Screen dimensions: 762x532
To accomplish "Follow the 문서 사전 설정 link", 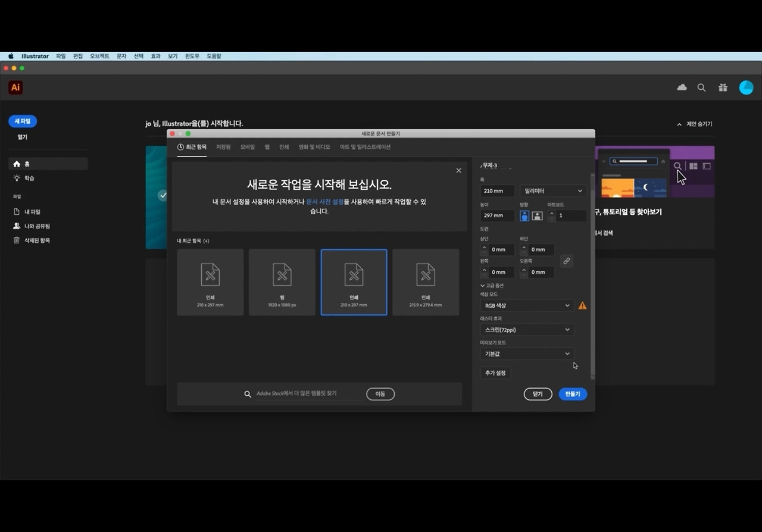I will tap(324, 202).
